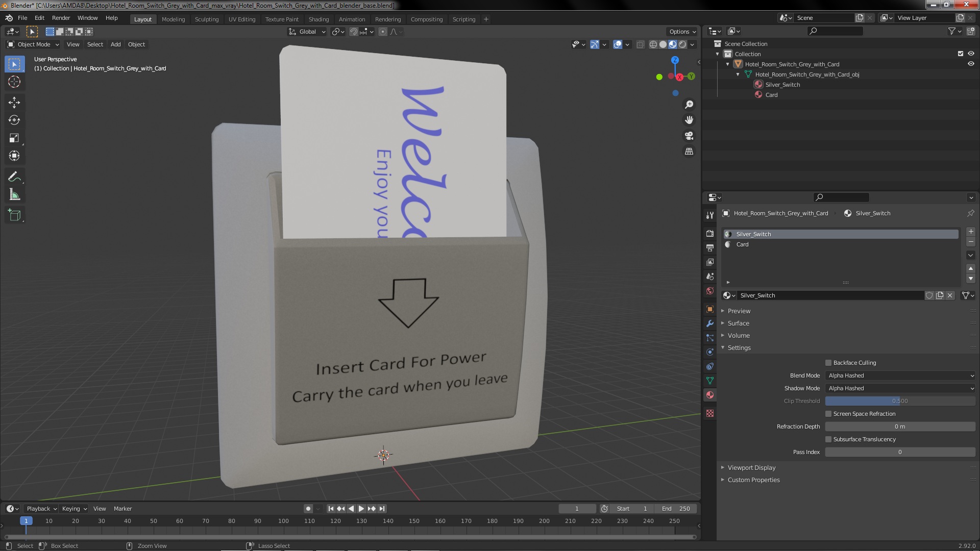980x551 pixels.
Task: Open viewport Options button
Action: point(682,32)
